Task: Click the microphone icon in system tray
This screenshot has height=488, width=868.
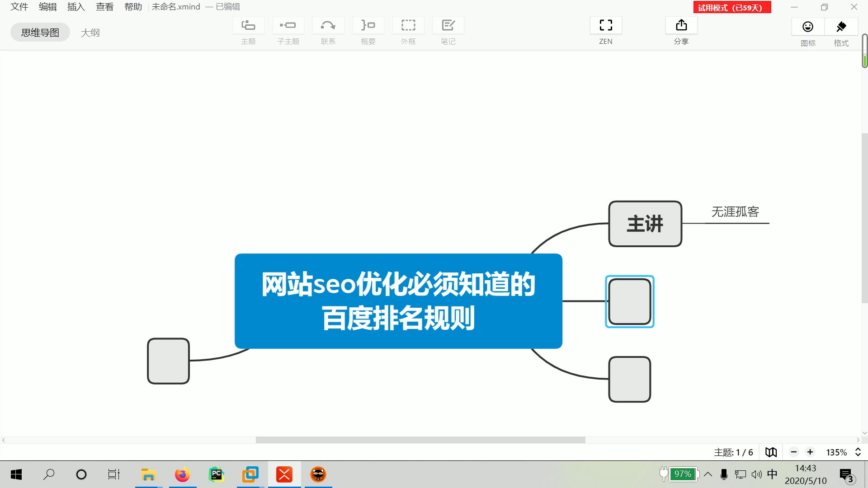Action: pos(724,474)
